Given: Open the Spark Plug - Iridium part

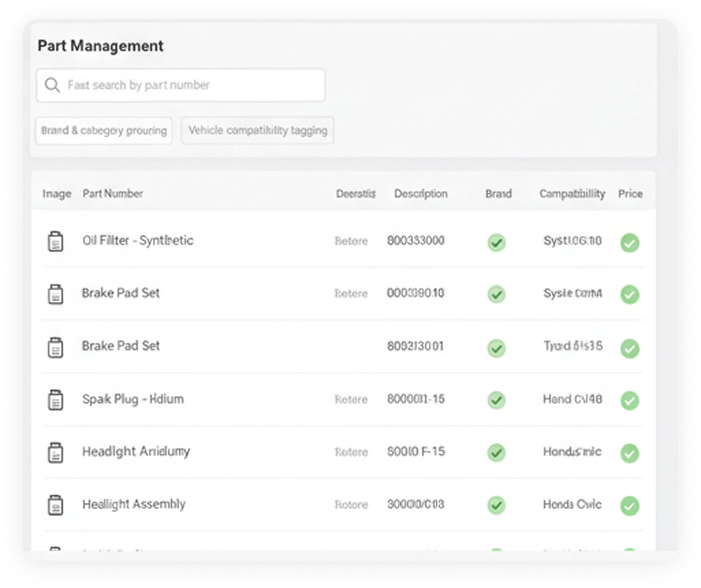Looking at the screenshot, I should pyautogui.click(x=133, y=399).
